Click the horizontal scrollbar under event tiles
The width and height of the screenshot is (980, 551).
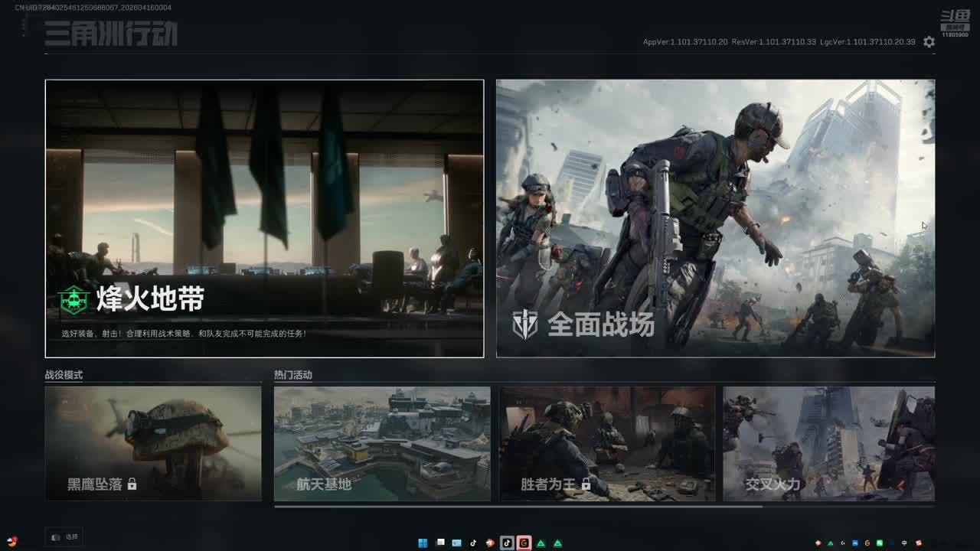pyautogui.click(x=518, y=506)
